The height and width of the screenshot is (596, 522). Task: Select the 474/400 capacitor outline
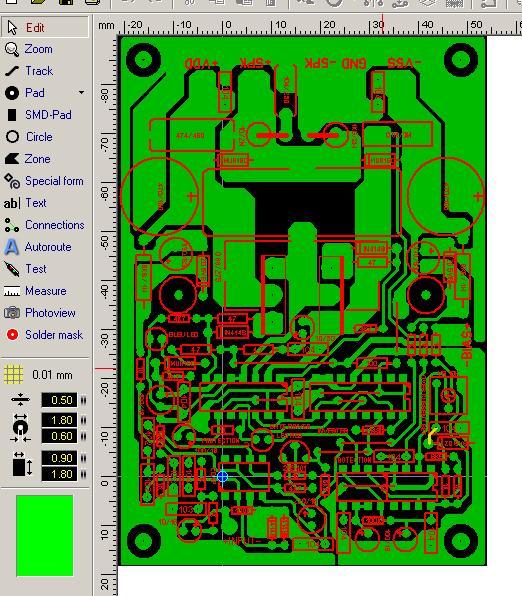191,135
